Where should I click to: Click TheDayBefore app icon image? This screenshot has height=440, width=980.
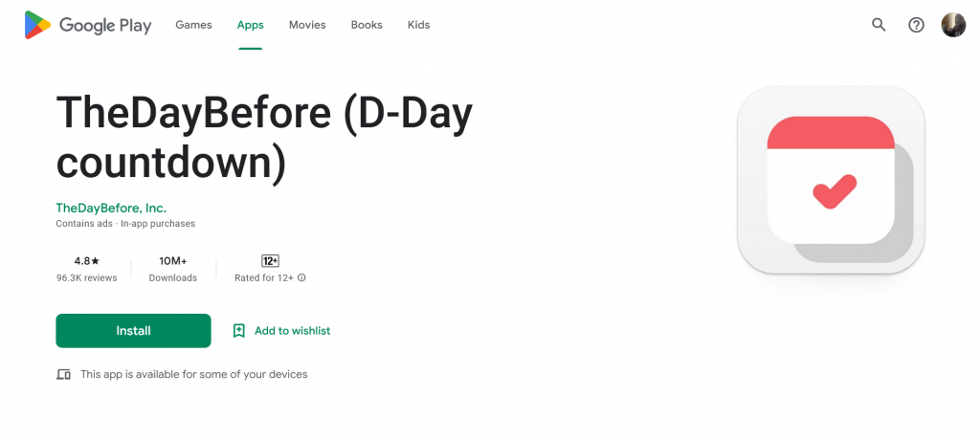pos(831,180)
